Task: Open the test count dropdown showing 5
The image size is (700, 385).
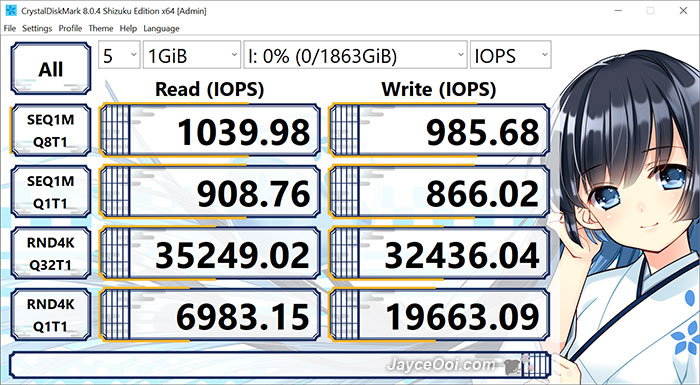Action: click(119, 55)
